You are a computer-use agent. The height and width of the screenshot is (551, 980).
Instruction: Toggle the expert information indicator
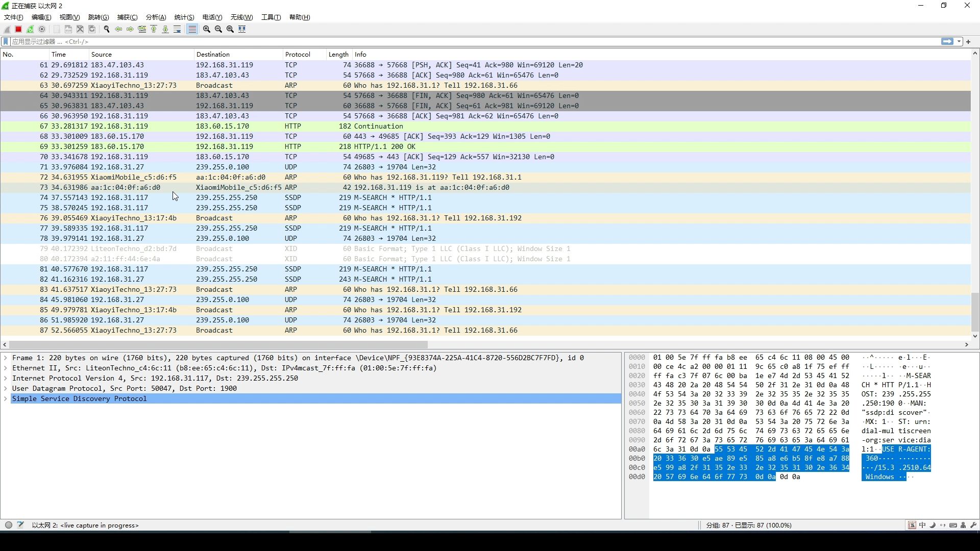(9, 525)
